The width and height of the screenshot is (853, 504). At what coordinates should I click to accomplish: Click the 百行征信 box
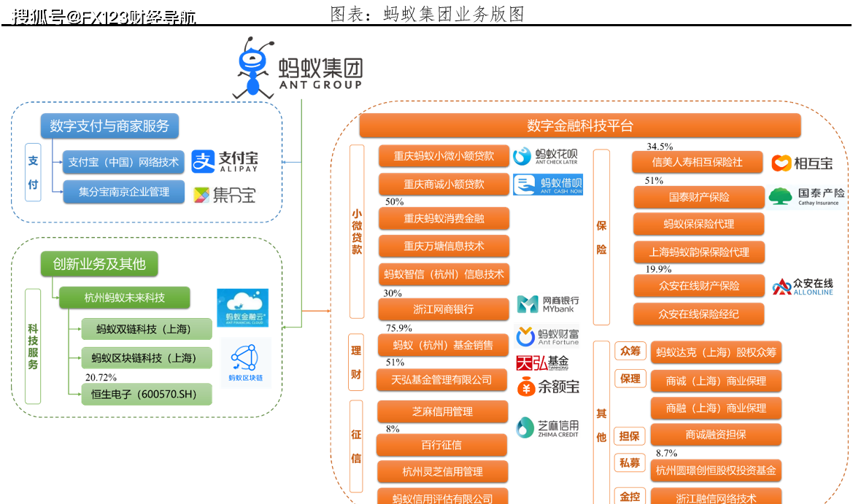pos(441,445)
